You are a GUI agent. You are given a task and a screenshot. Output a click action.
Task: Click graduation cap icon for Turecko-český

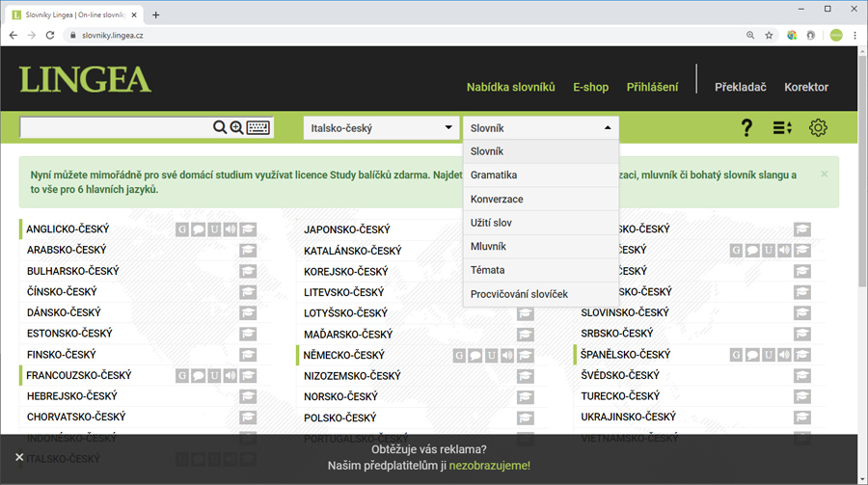pyautogui.click(x=802, y=396)
